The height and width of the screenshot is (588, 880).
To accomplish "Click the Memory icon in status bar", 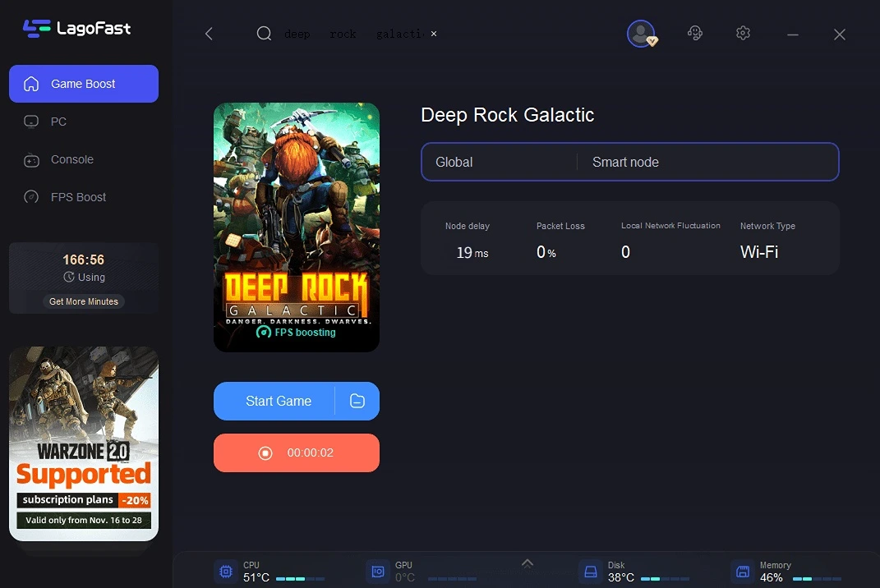I will point(743,572).
